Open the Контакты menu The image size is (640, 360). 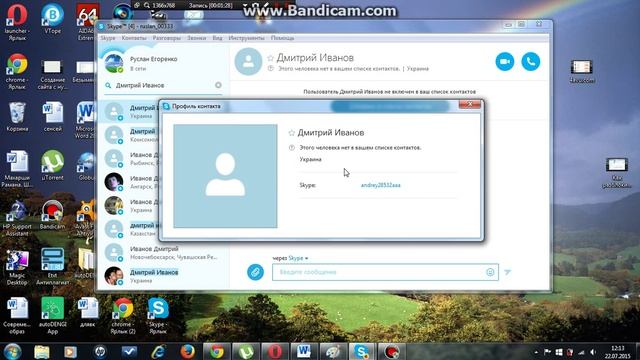click(x=134, y=38)
